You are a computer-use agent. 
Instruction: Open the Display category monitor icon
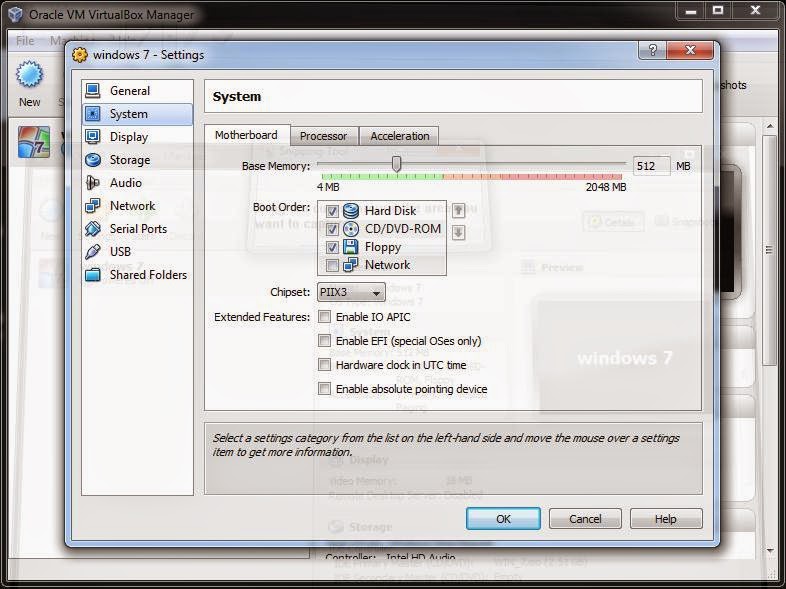click(x=93, y=137)
